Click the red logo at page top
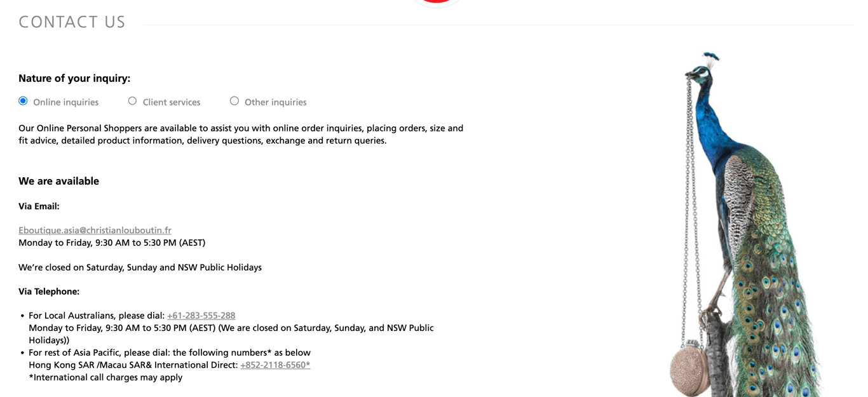This screenshot has width=868, height=397. pyautogui.click(x=436, y=2)
